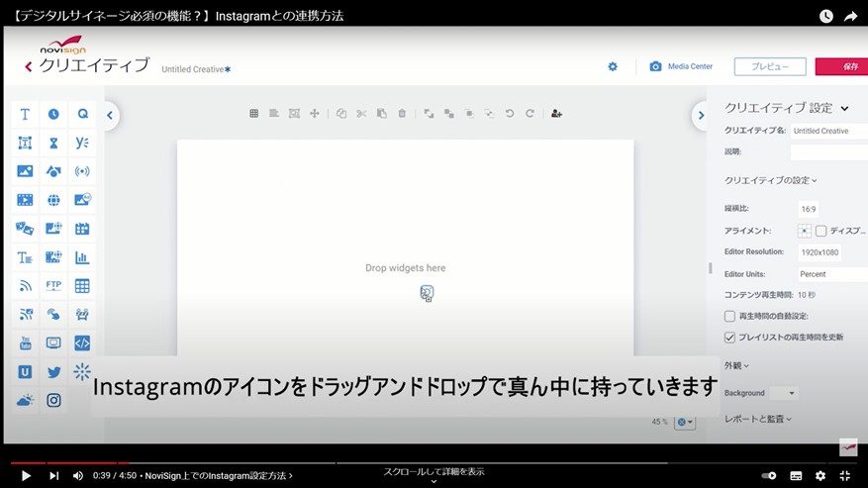Check the ディスプ… checkbox beside alignment
The width and height of the screenshot is (868, 488).
[820, 231]
